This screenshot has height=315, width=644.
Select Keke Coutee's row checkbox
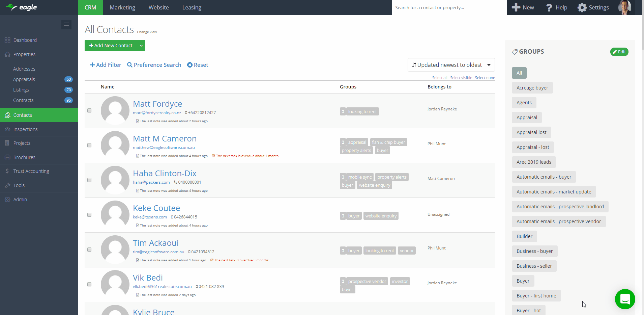point(89,215)
